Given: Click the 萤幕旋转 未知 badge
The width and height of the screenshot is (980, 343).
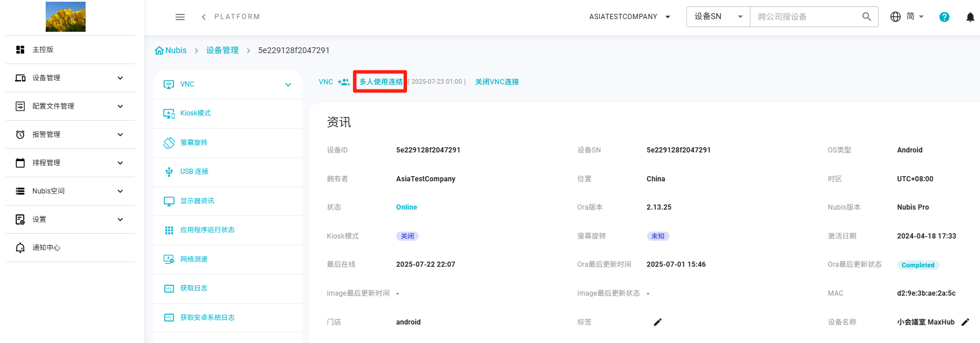Looking at the screenshot, I should pos(658,236).
